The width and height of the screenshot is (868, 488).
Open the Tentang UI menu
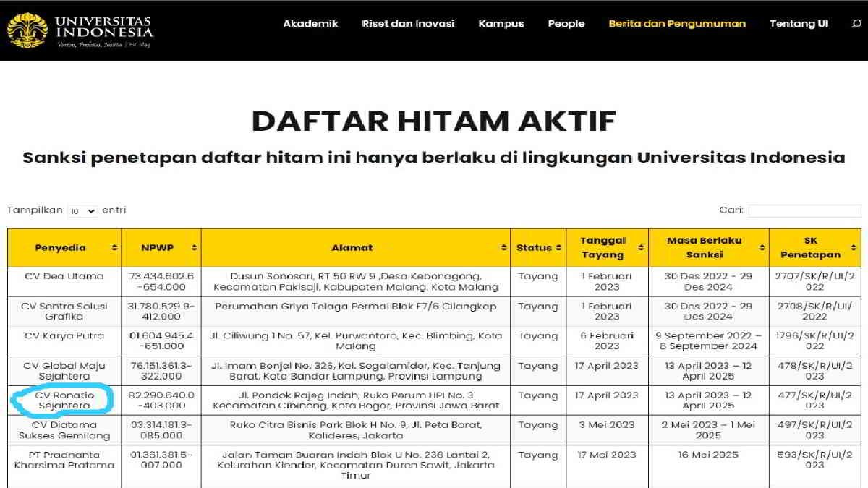coord(799,23)
